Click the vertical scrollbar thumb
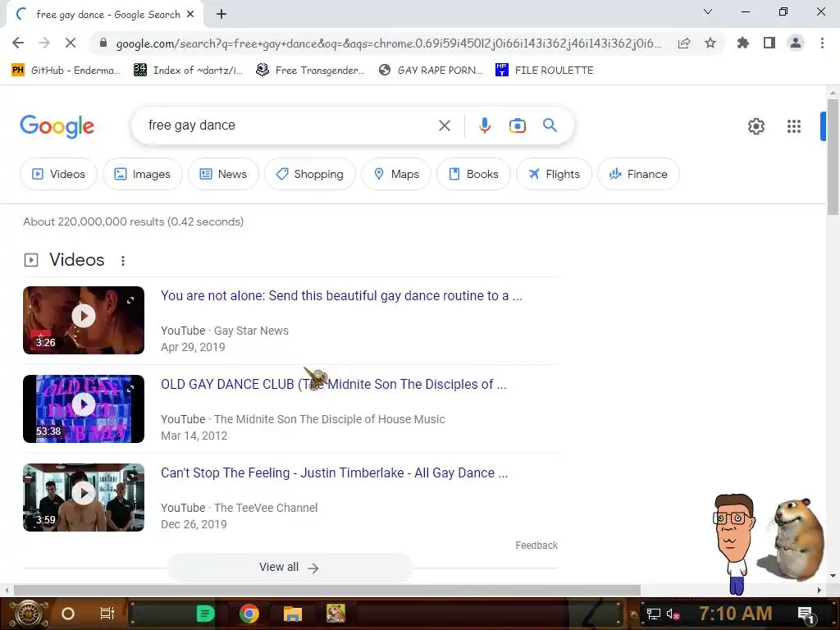Viewport: 840px width, 630px height. (x=833, y=157)
